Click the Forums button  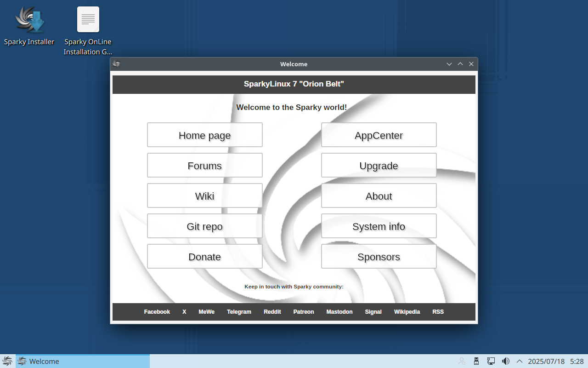[205, 165]
